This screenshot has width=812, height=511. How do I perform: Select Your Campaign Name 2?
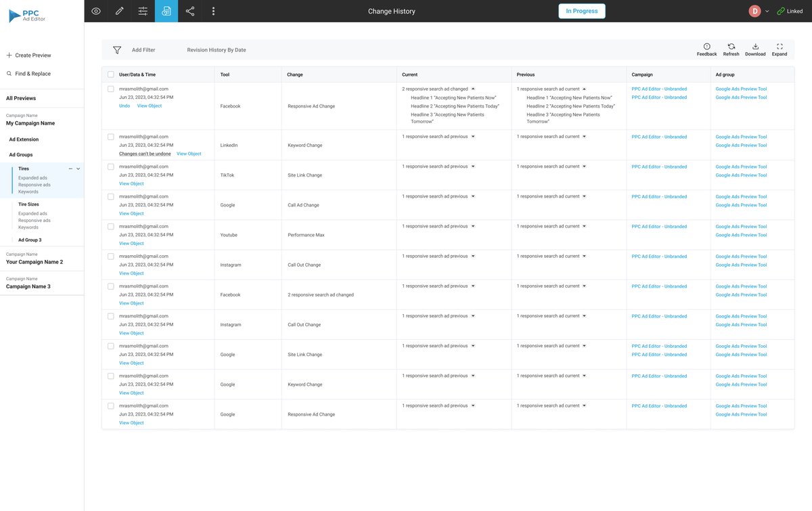[x=35, y=262]
